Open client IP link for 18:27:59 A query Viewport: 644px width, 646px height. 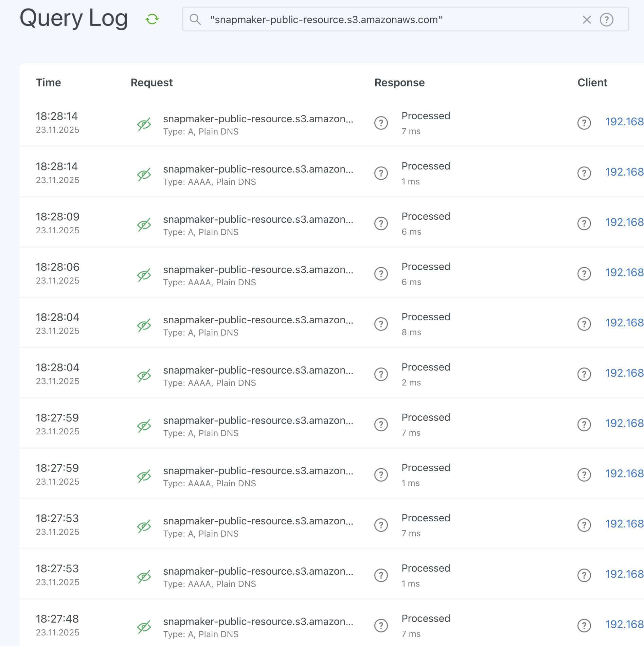(624, 423)
